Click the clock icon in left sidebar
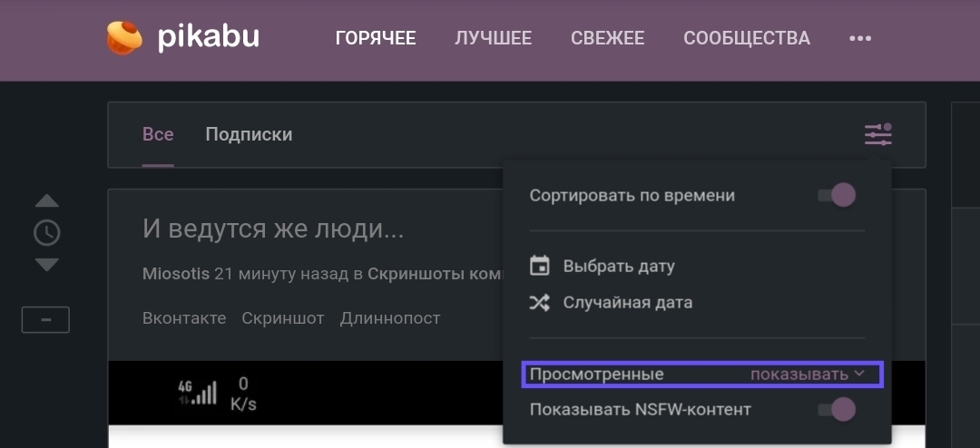The height and width of the screenshot is (448, 980). [46, 233]
